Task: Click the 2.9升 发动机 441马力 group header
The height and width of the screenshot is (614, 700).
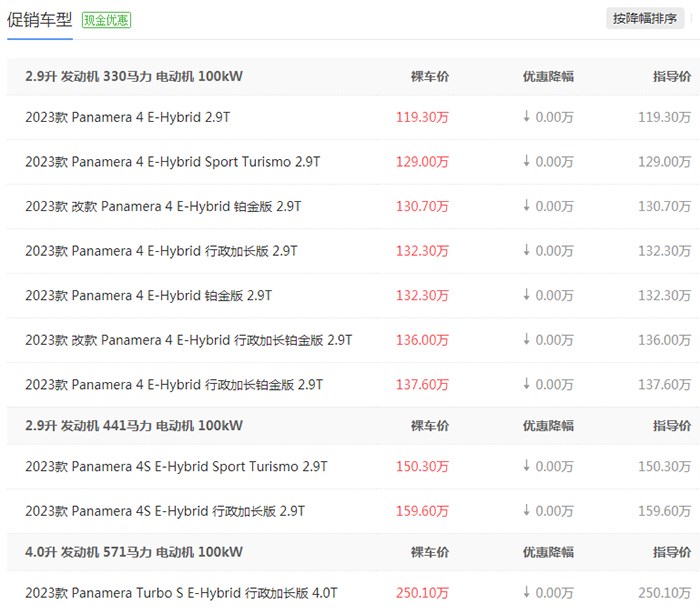Action: [x=134, y=426]
